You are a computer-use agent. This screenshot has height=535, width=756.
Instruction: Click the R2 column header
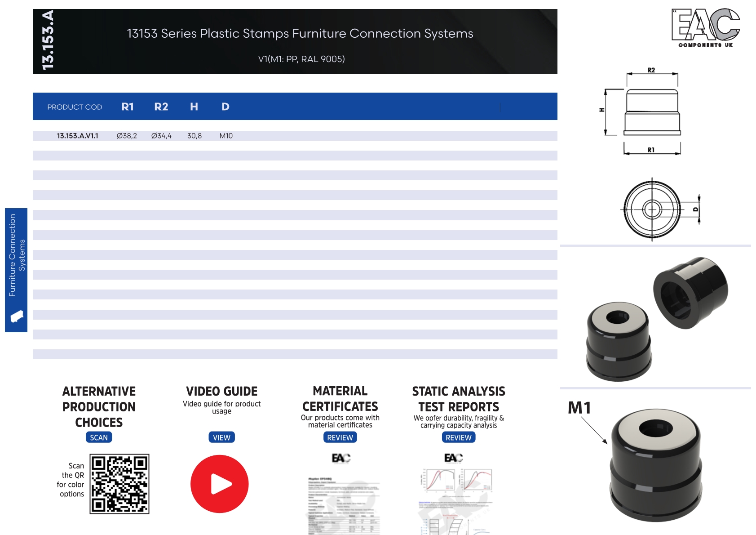(161, 107)
